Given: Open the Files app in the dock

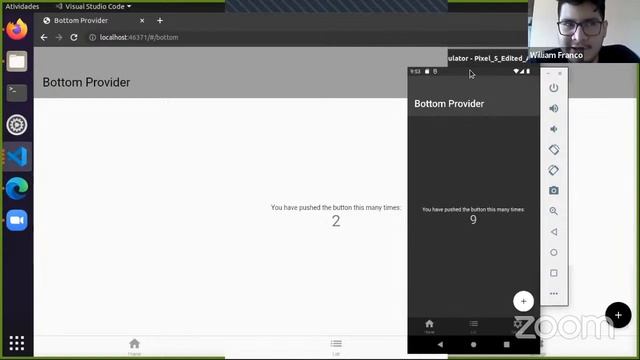Looking at the screenshot, I should (x=17, y=61).
